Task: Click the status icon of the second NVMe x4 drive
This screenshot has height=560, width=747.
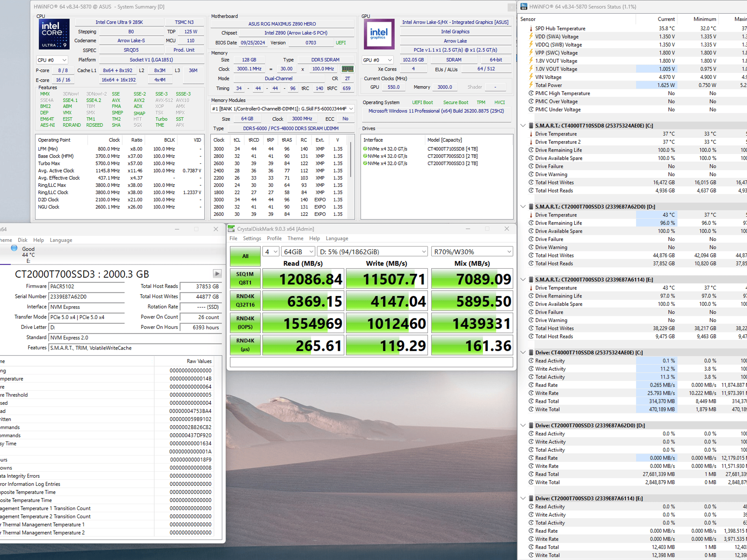Action: (x=365, y=156)
